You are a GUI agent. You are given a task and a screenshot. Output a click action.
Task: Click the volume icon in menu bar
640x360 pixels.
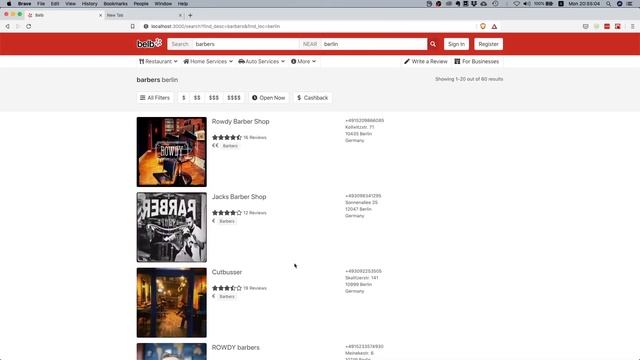[x=527, y=4]
